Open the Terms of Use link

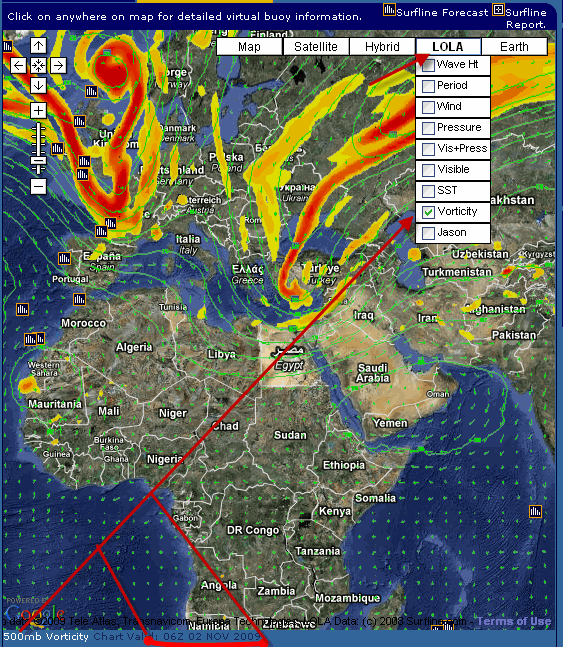tap(514, 621)
